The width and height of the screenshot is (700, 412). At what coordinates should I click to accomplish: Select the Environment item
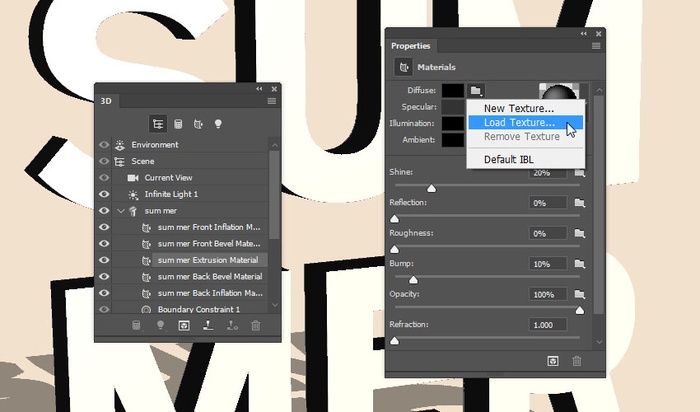click(154, 145)
